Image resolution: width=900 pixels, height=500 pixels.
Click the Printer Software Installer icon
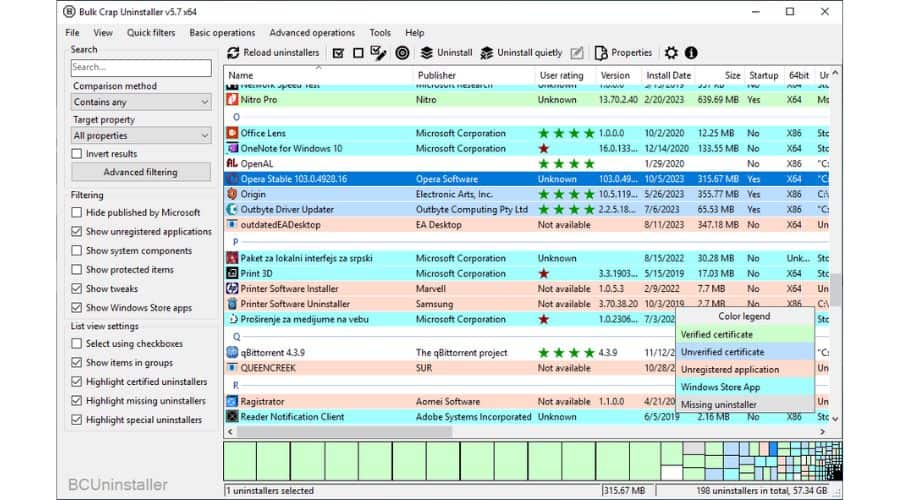coord(232,289)
